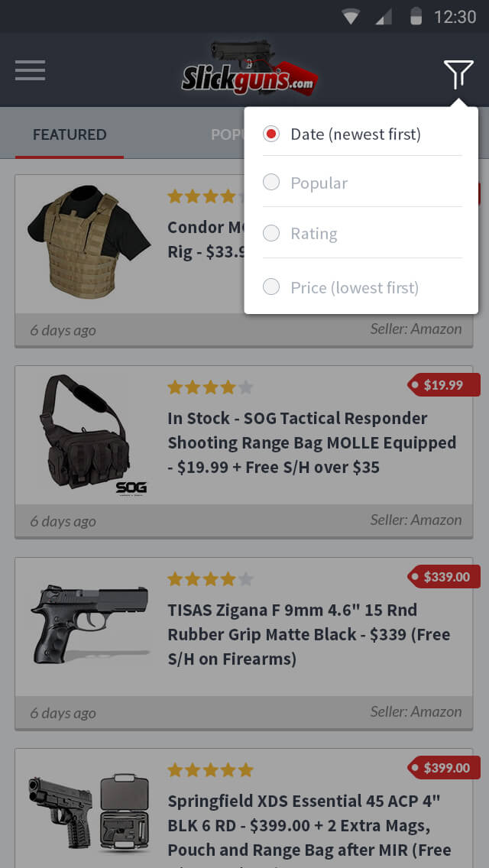Screen dimensions: 489x868
Task: Choose Price (lowest first) sort option
Action: point(362,287)
